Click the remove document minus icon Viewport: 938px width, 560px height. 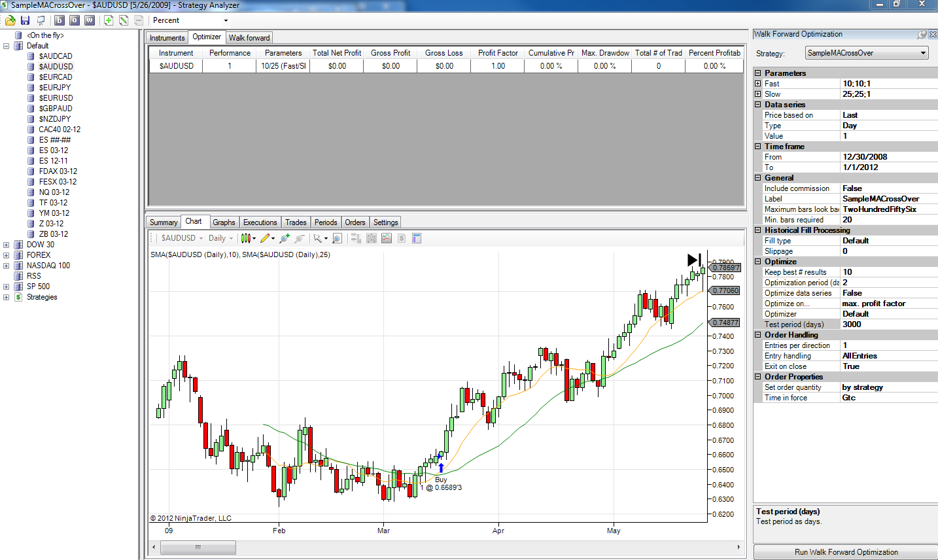(x=139, y=20)
